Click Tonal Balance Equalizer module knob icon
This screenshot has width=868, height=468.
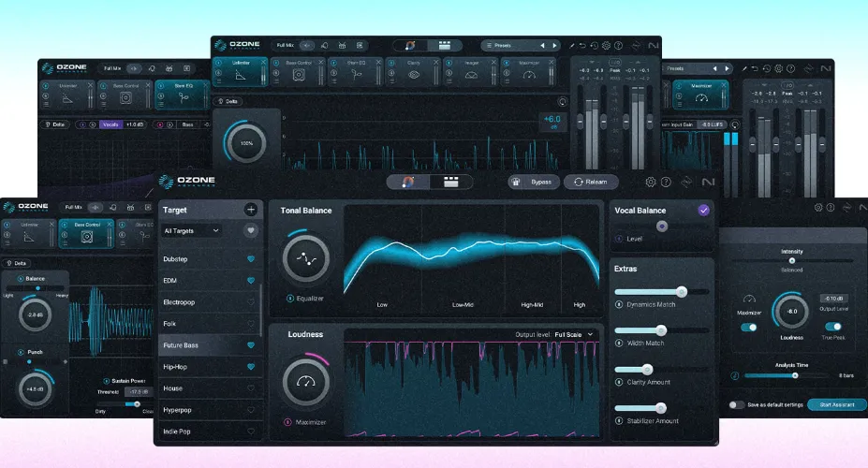click(305, 258)
